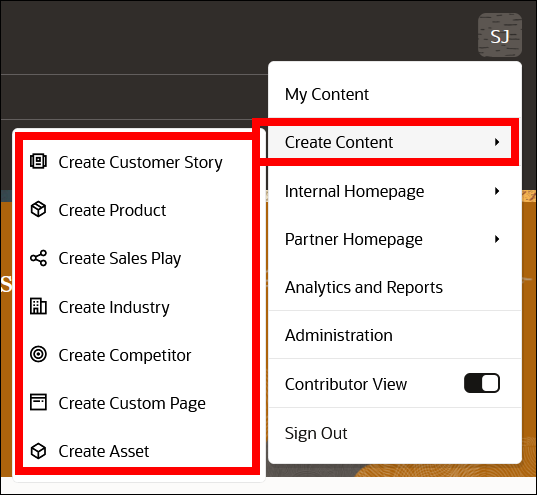Select Partner Homepage menu entry
This screenshot has height=495, width=537.
click(x=395, y=239)
